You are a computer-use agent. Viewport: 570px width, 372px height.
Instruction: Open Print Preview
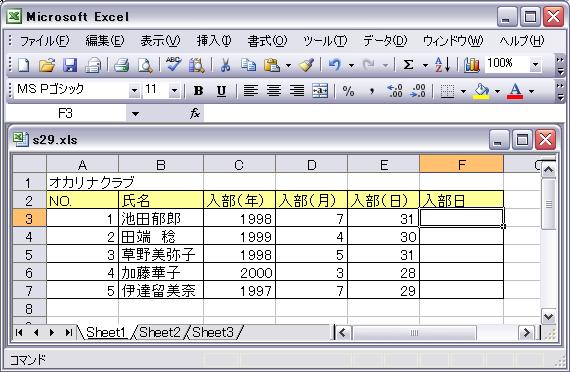click(x=145, y=65)
